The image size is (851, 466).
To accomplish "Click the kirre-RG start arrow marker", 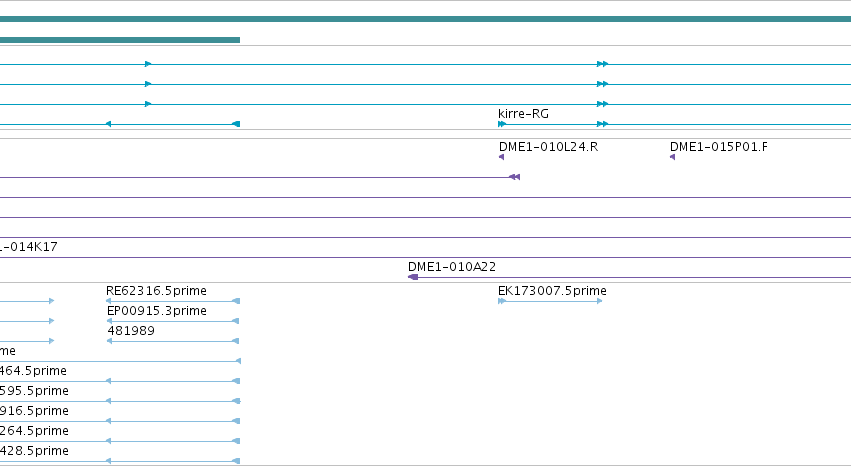I will (501, 124).
